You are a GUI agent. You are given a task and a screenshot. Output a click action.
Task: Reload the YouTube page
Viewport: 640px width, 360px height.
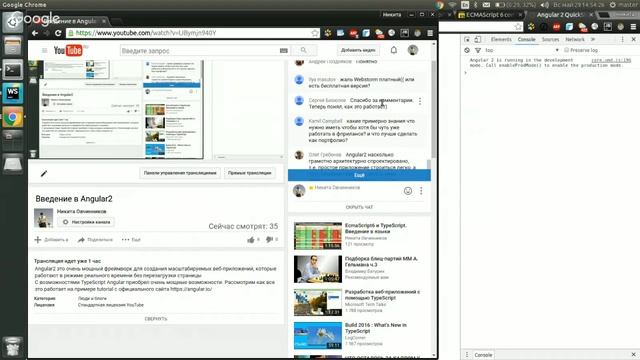point(58,33)
